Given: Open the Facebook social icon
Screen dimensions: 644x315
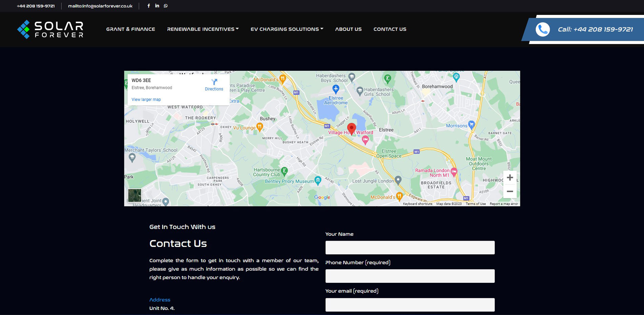Looking at the screenshot, I should tap(148, 6).
